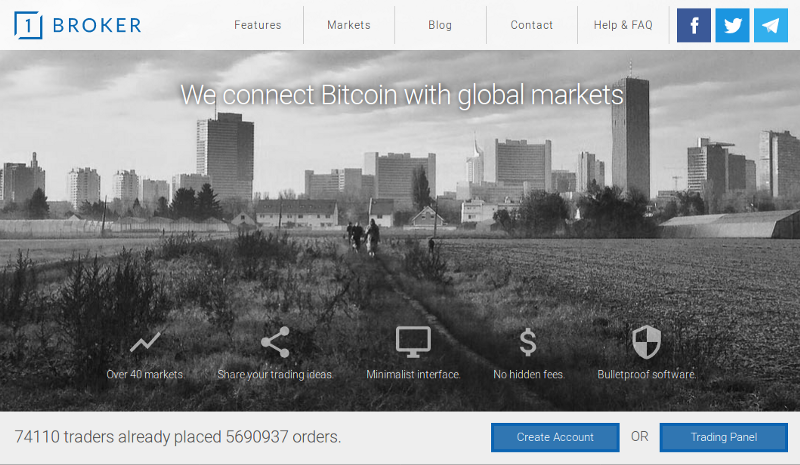Click the 1Broker logo square icon

coord(28,25)
